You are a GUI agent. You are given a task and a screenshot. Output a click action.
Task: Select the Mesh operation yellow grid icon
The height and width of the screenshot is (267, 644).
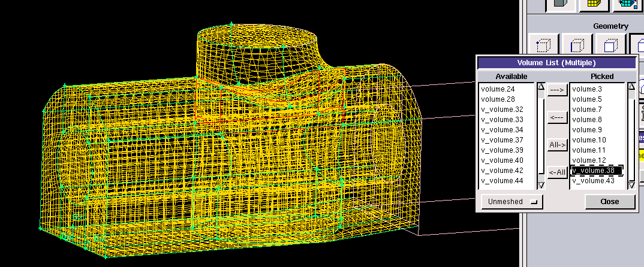pyautogui.click(x=594, y=5)
